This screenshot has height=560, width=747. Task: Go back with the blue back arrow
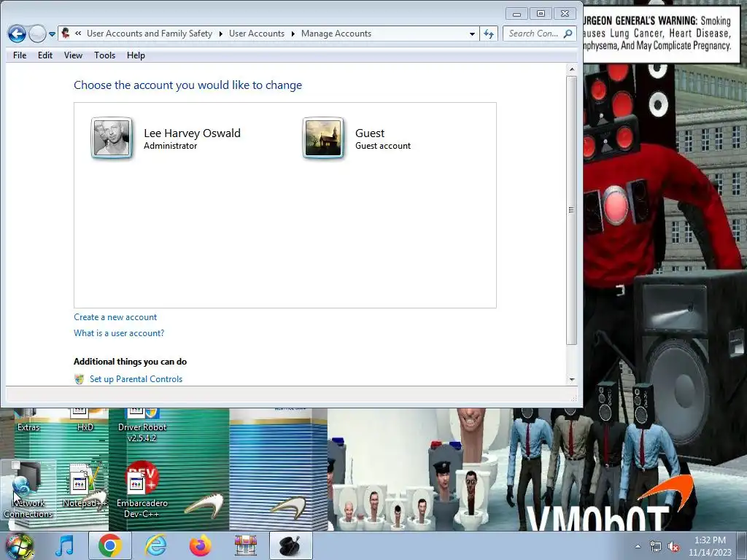[17, 34]
